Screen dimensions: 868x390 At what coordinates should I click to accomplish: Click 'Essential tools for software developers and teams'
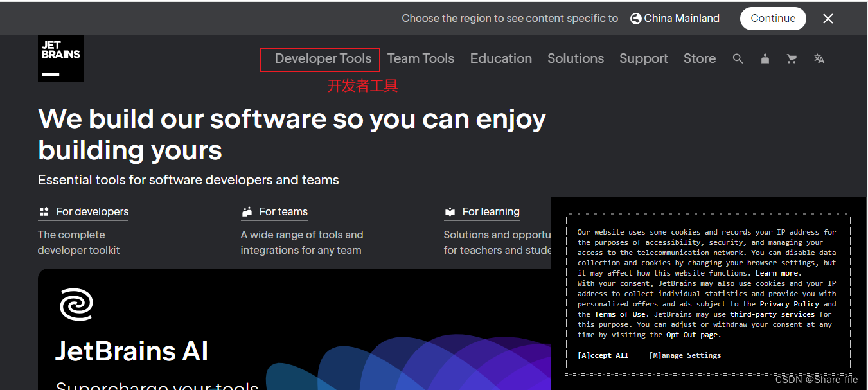188,180
